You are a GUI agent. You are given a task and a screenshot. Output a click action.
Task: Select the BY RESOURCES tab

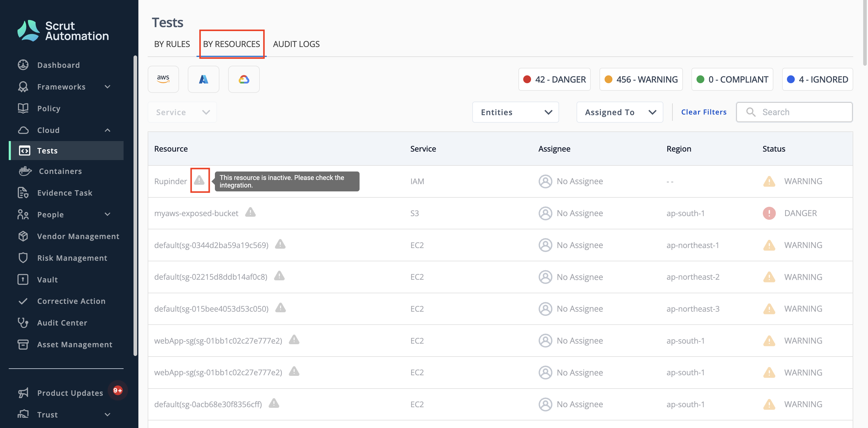231,44
